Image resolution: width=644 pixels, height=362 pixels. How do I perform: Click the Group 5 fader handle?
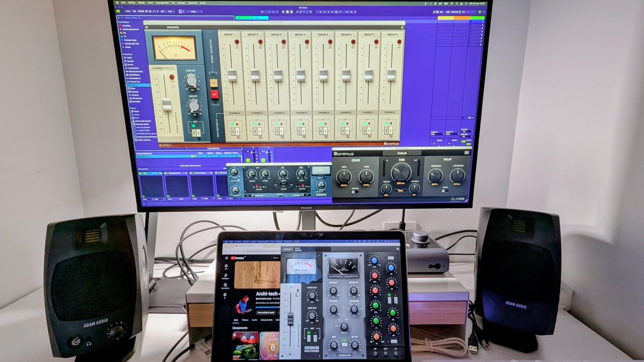pos(325,75)
